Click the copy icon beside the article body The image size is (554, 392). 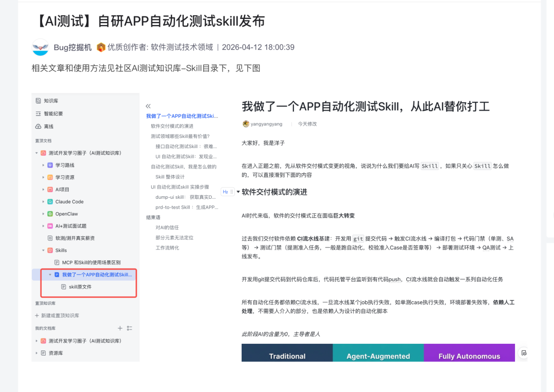[523, 353]
